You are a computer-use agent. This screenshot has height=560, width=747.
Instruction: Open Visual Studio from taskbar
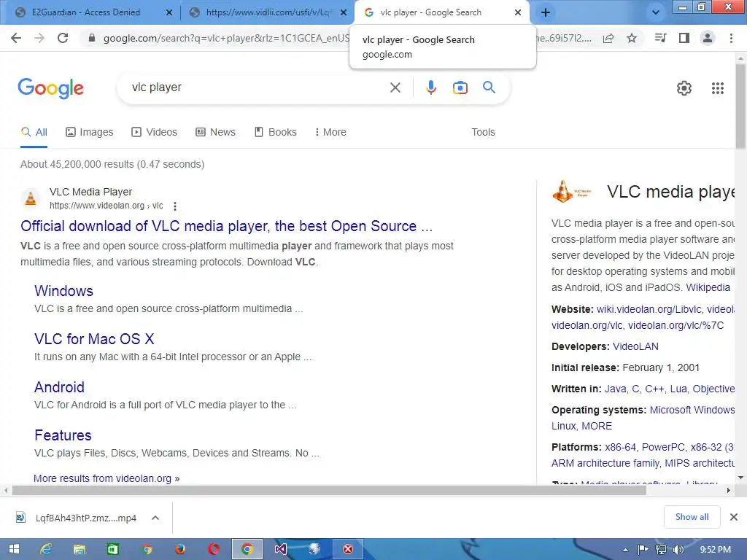(281, 550)
